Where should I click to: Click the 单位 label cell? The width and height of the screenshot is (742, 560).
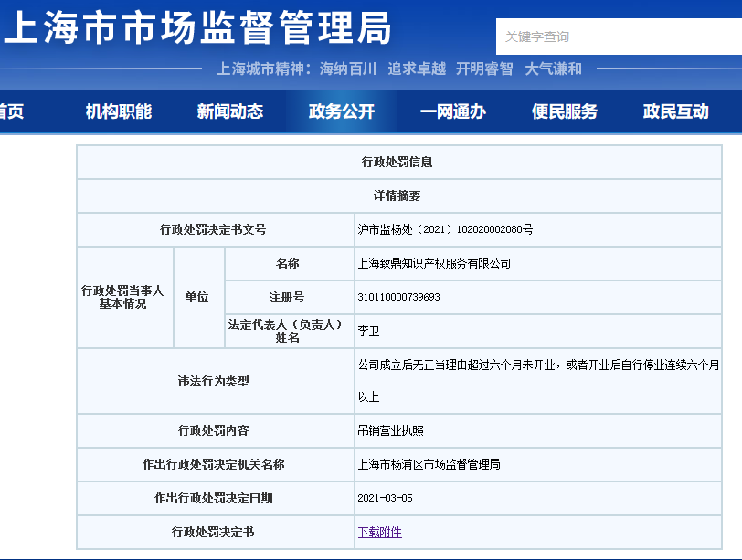point(199,297)
